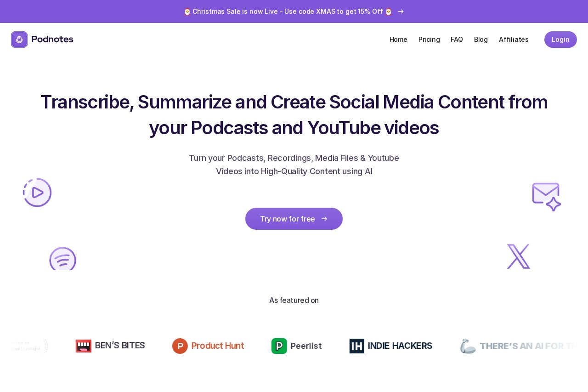Click the Login button
Image resolution: width=588 pixels, height=392 pixels.
[x=560, y=40]
